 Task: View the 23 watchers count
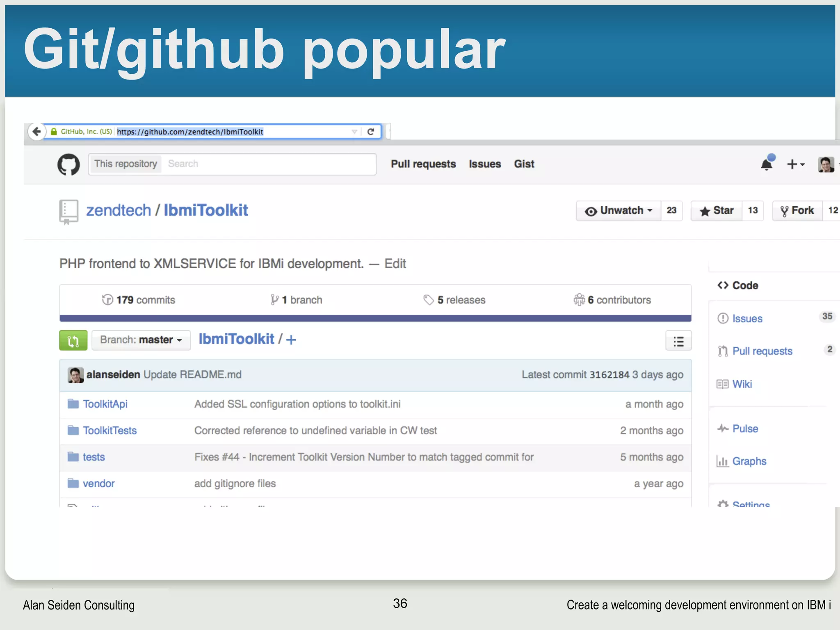pyautogui.click(x=671, y=211)
